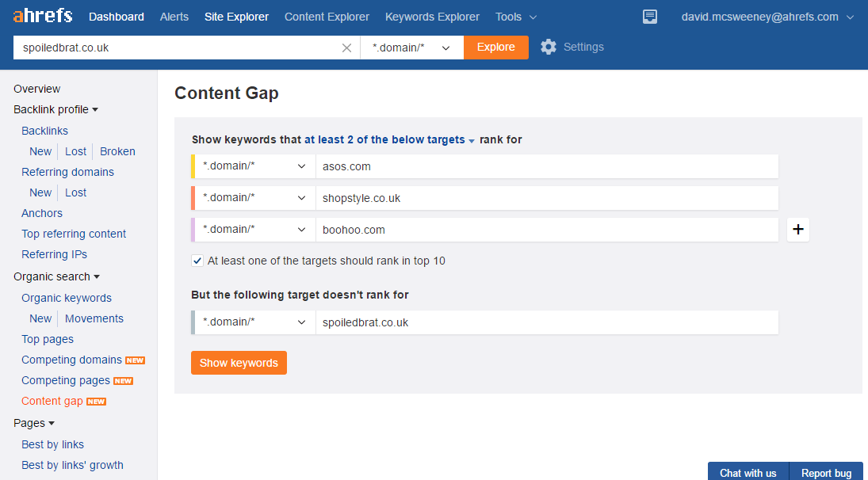Go to the Dashboard tab
Image resolution: width=868 pixels, height=480 pixels.
point(117,17)
